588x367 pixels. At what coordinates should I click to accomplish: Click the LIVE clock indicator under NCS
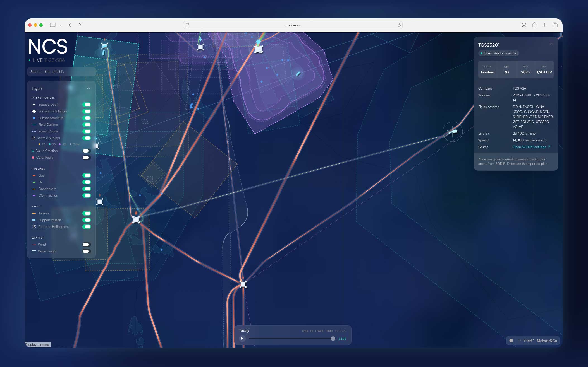tap(47, 60)
